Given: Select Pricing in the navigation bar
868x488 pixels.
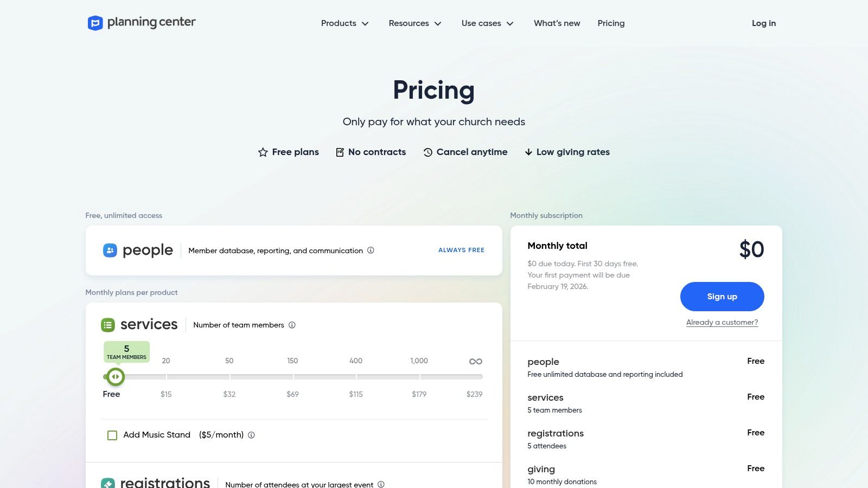Looking at the screenshot, I should [x=611, y=23].
